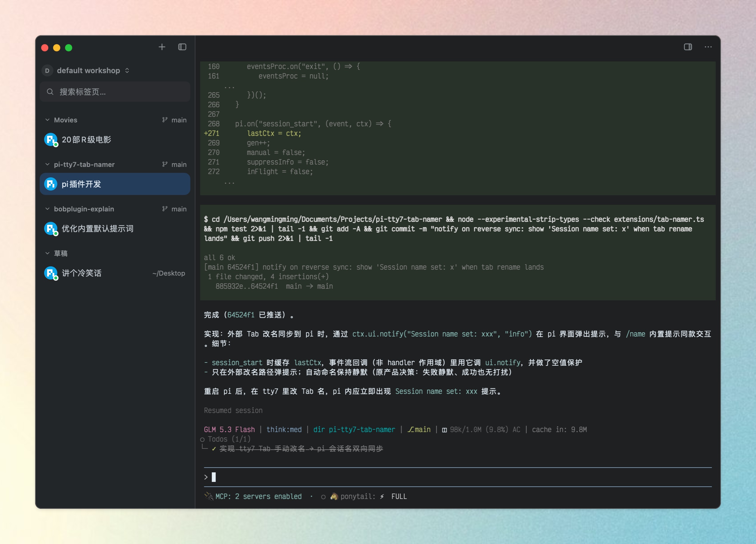The width and height of the screenshot is (756, 544).
Task: Click the green macOS fullscreen button
Action: (69, 48)
